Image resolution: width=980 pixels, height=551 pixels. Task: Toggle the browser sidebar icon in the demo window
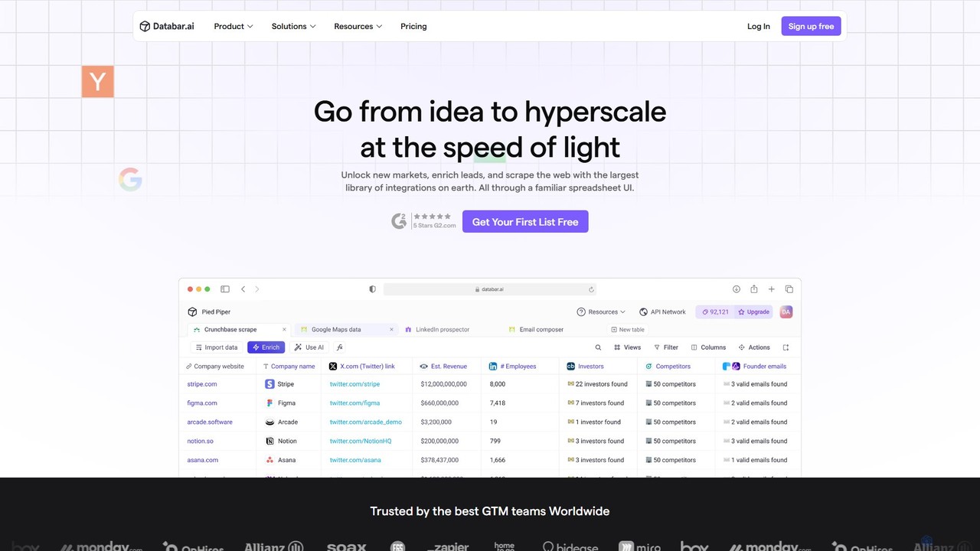coord(225,289)
